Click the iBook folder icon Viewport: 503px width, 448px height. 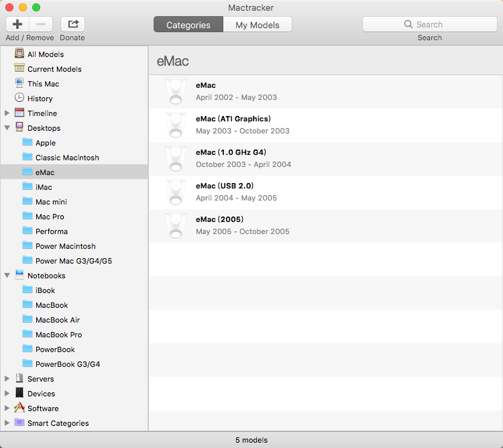point(27,289)
